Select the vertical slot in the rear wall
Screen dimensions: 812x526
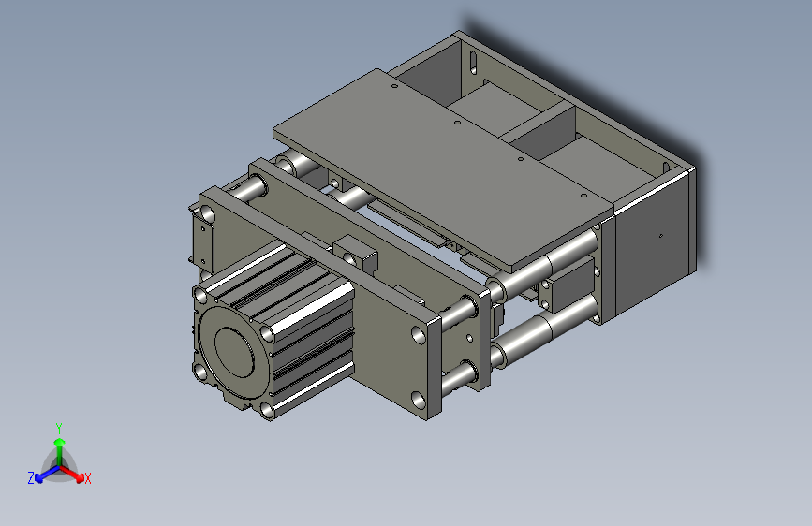pyautogui.click(x=473, y=63)
